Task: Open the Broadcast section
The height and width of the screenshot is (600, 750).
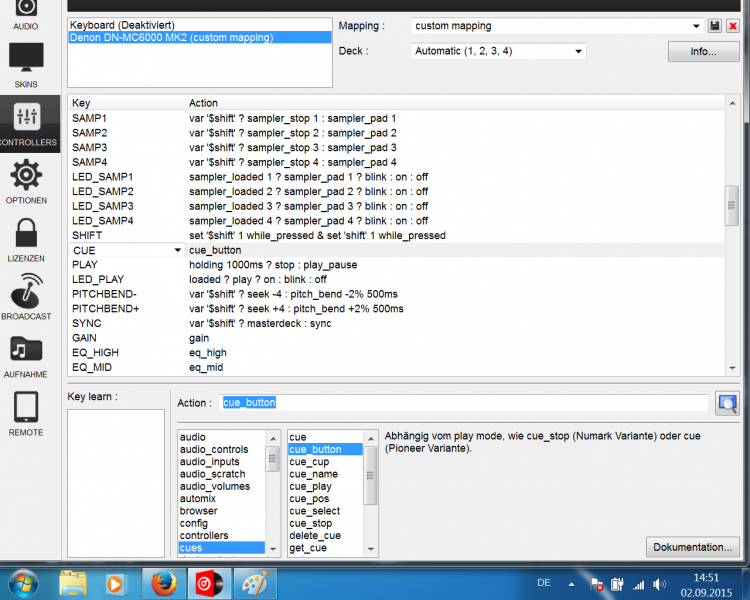Action: [26, 296]
